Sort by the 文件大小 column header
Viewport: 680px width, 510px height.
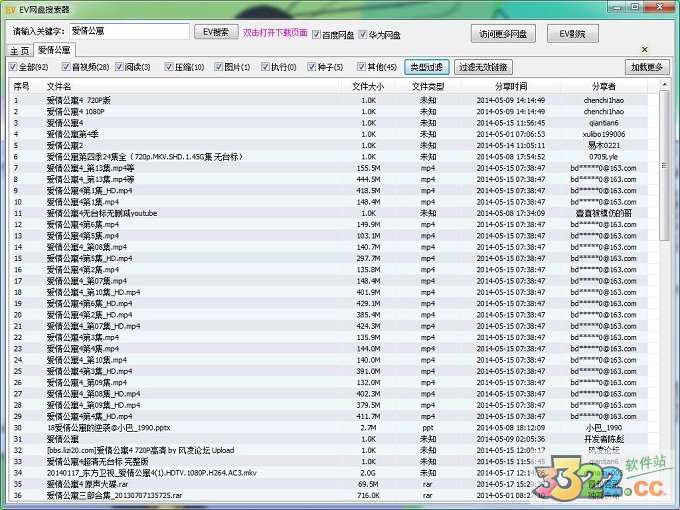pos(368,86)
